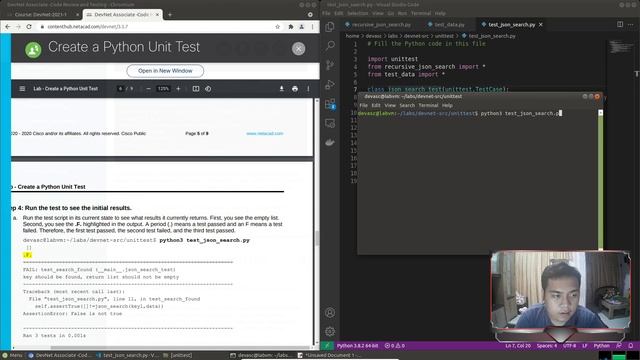Open VS Code Selection menu
Image resolution: width=640 pixels, height=360 pixels.
[x=358, y=13]
